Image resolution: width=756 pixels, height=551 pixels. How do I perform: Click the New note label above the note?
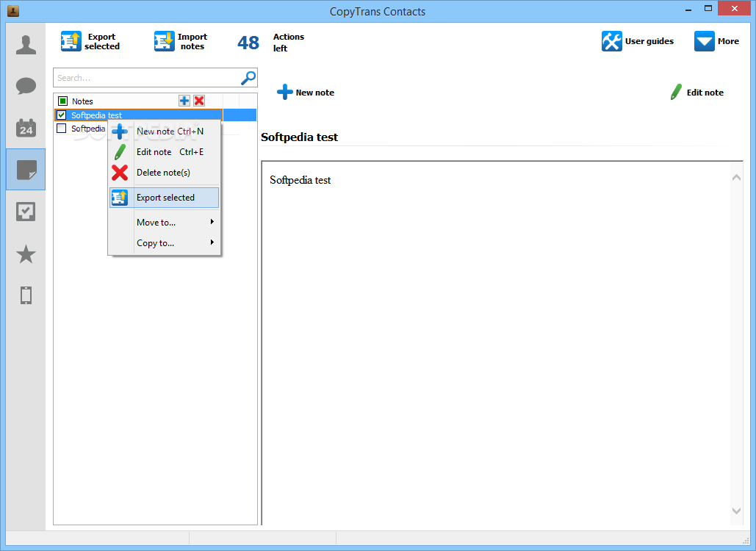pyautogui.click(x=315, y=93)
